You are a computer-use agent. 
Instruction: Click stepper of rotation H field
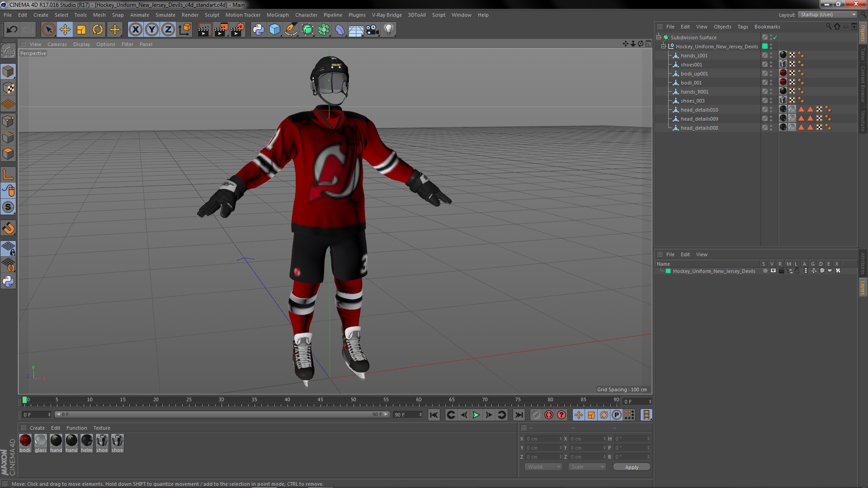tap(648, 439)
